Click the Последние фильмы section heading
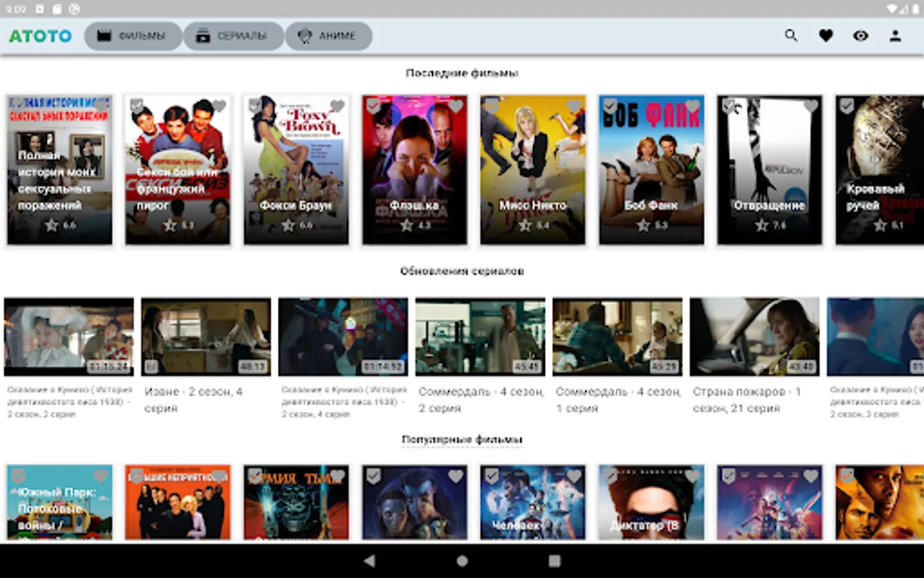Viewport: 924px width, 578px height. 462,73
